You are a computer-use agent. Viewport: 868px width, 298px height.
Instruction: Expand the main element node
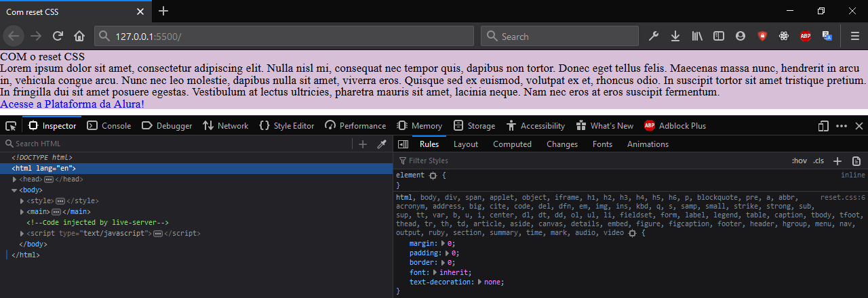click(x=22, y=212)
